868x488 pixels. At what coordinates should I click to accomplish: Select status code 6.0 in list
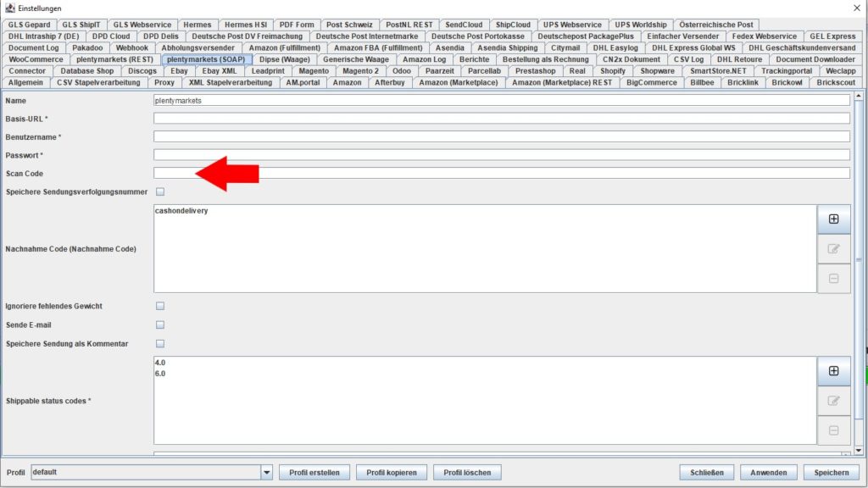(x=160, y=374)
